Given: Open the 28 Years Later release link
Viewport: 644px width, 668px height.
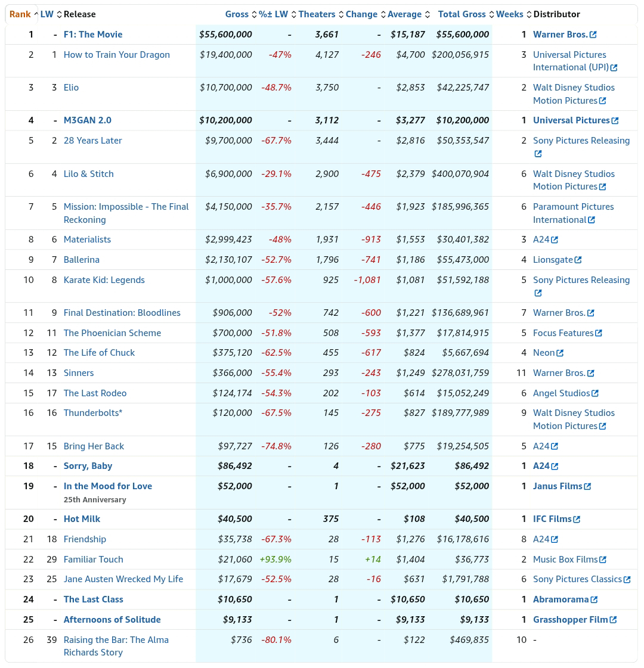Looking at the screenshot, I should [92, 141].
